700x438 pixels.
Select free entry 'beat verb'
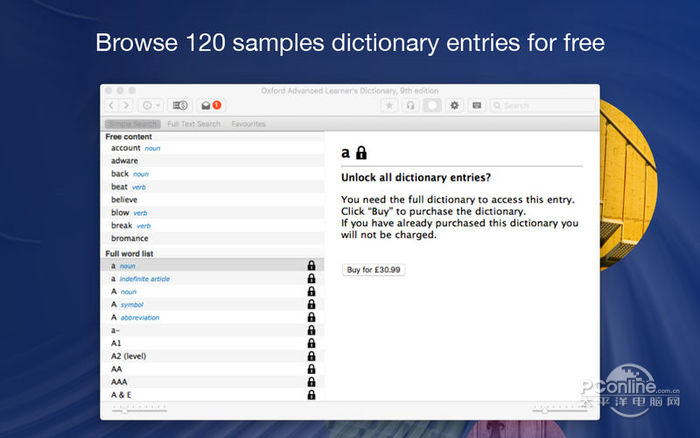point(212,187)
